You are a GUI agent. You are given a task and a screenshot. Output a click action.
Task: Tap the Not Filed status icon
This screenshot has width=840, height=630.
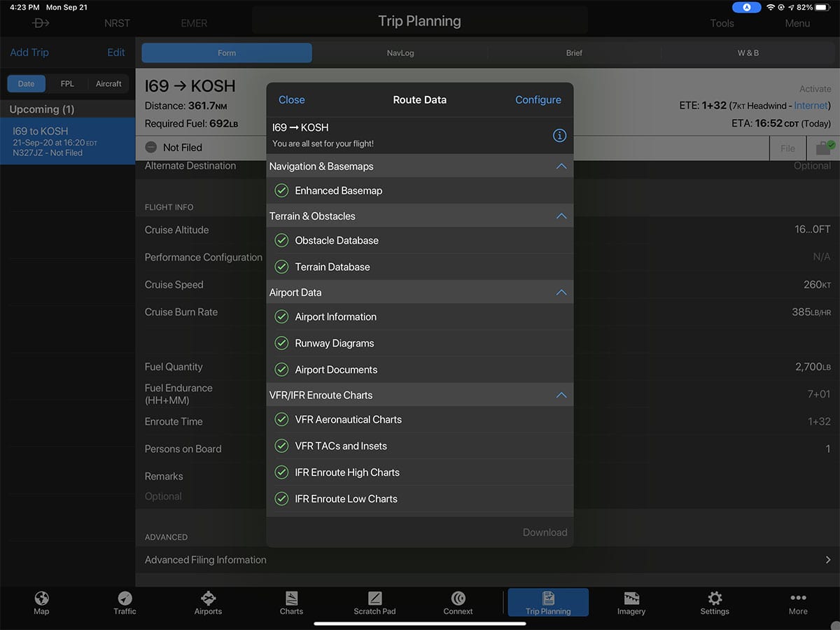tap(151, 148)
